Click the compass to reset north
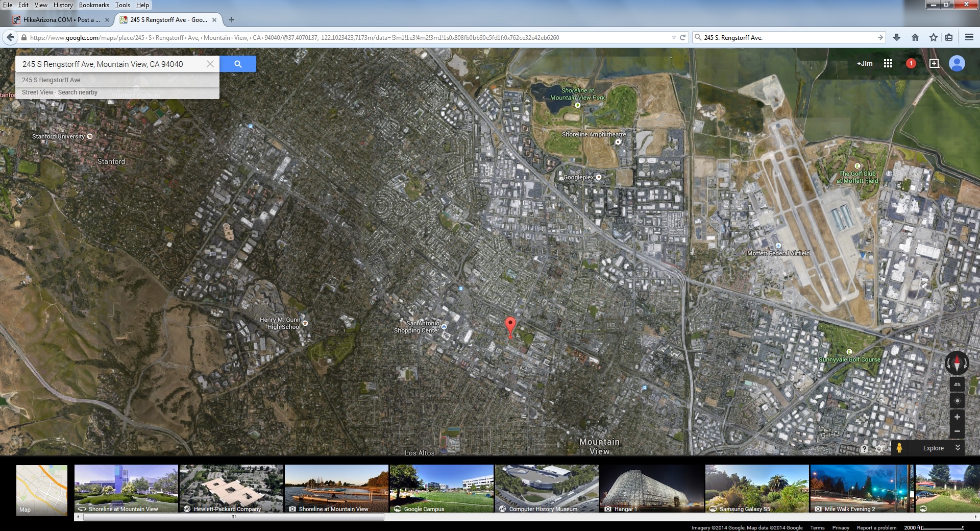Screen dimensions: 980x531 [957, 364]
